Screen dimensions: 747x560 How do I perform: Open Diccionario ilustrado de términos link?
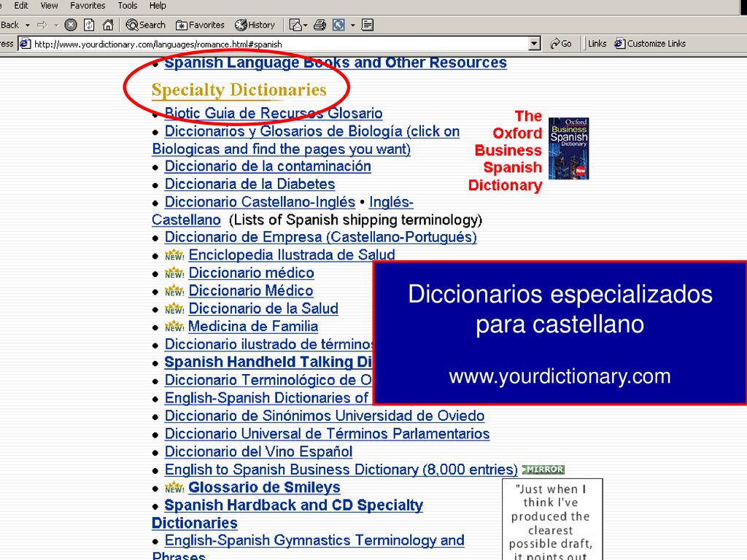click(x=268, y=344)
